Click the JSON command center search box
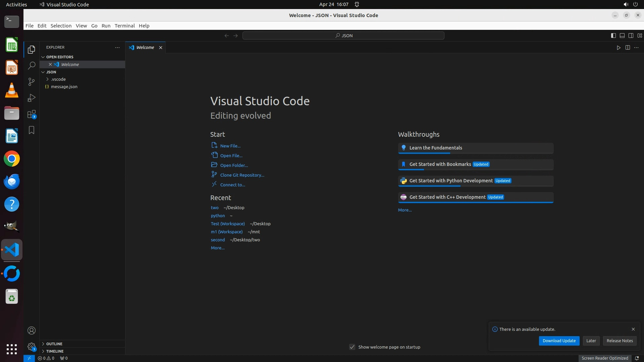The width and height of the screenshot is (644, 362). [x=343, y=36]
